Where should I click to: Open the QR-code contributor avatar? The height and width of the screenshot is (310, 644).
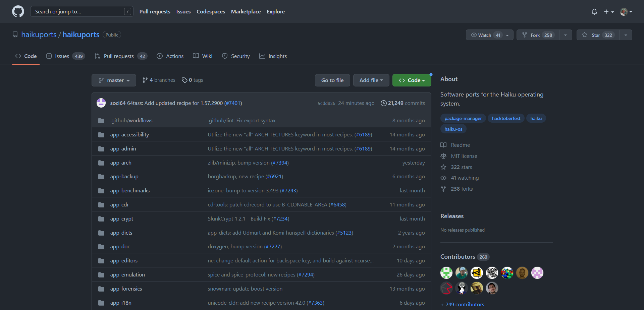(492, 273)
